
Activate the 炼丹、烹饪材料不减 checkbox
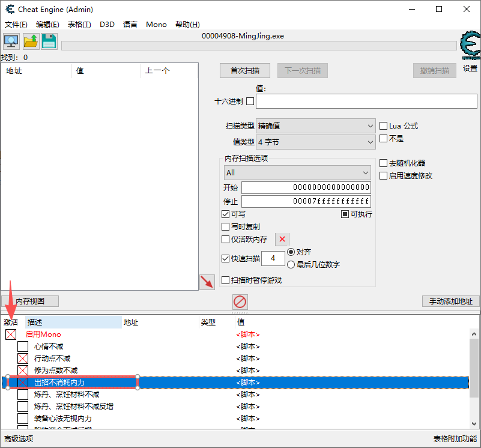(x=23, y=395)
